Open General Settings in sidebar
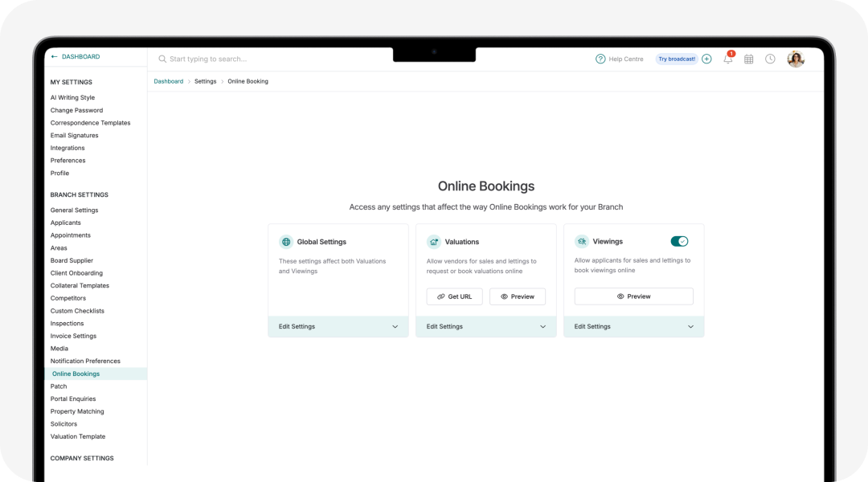The image size is (868, 482). point(74,210)
